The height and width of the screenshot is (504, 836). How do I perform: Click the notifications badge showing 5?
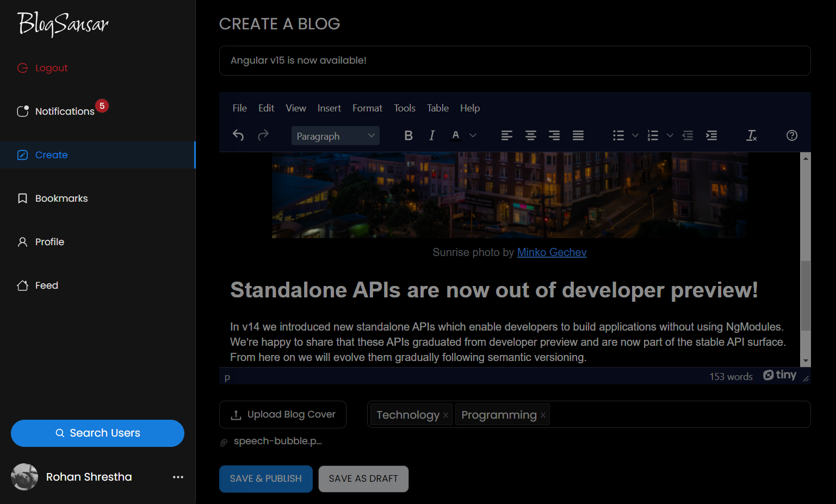(102, 105)
